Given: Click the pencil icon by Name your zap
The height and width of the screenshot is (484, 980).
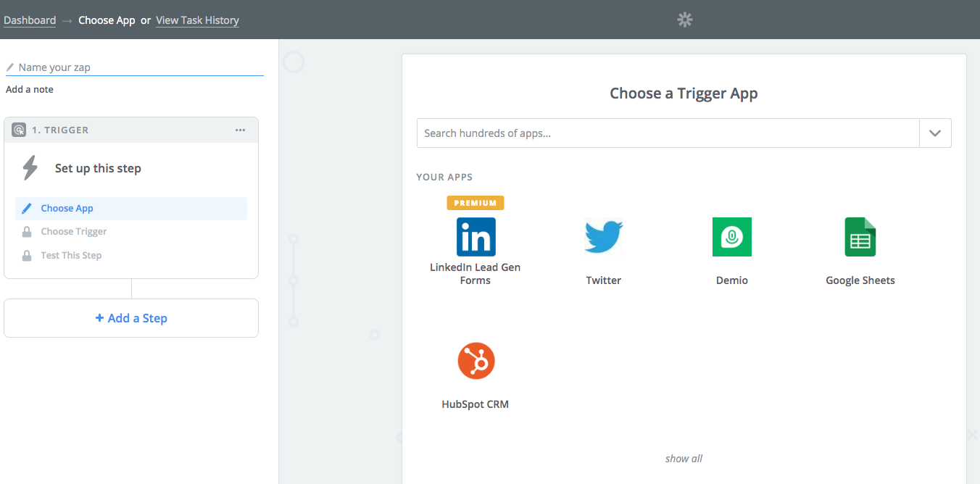Looking at the screenshot, I should tap(10, 67).
